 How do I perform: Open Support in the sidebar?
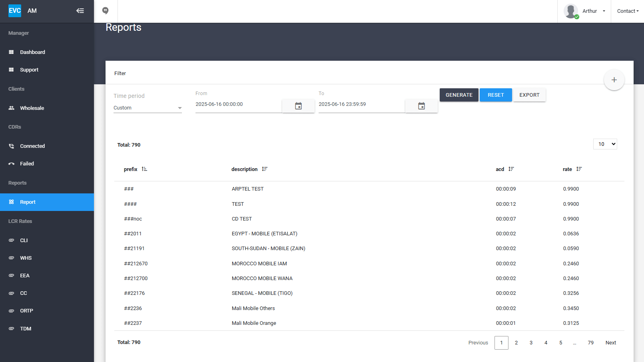47,70
